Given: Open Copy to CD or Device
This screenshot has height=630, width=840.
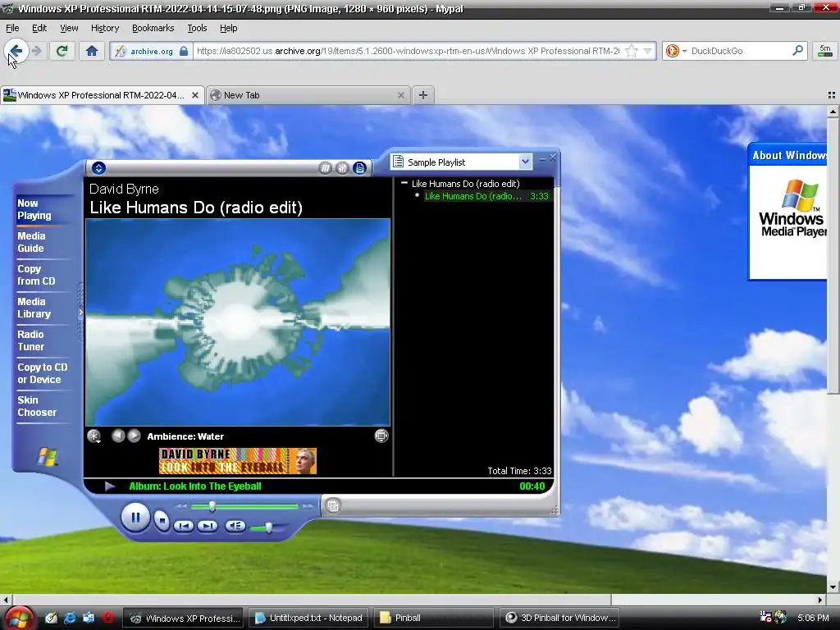Looking at the screenshot, I should (x=43, y=373).
